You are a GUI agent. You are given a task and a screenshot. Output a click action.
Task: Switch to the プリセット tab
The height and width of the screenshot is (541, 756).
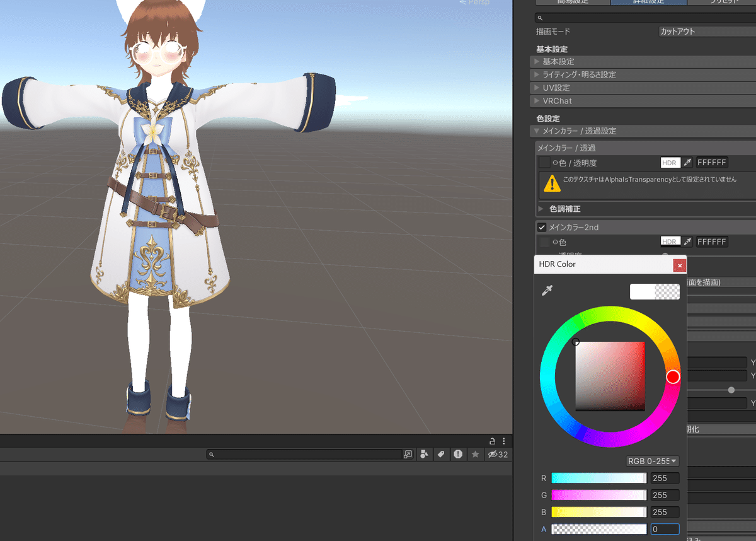click(722, 2)
